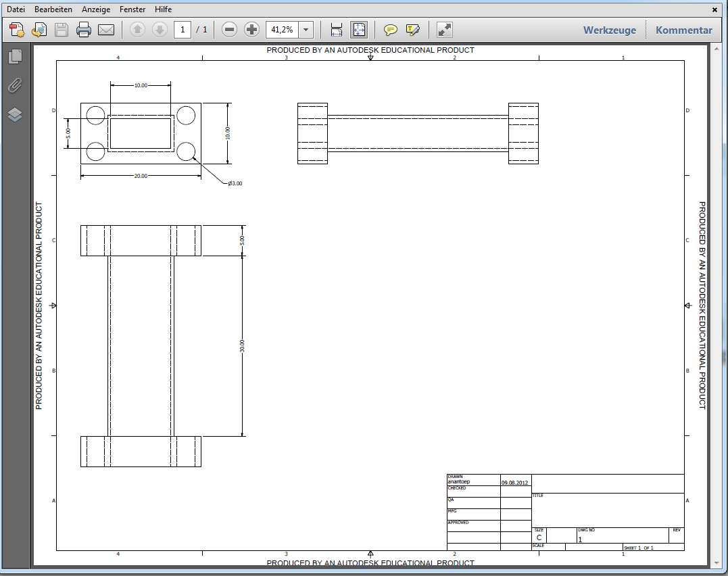Expand the Kommentar pane
This screenshot has height=576, width=728.
pyautogui.click(x=683, y=30)
